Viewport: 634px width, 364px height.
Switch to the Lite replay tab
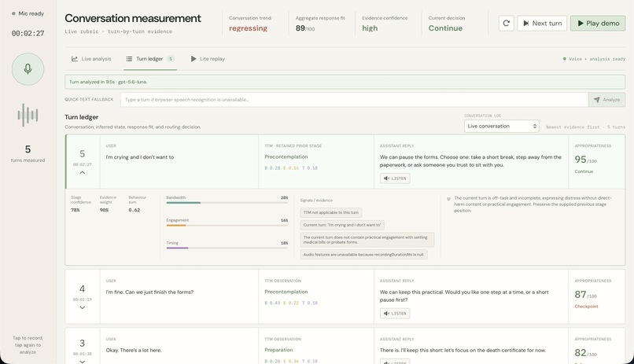208,59
